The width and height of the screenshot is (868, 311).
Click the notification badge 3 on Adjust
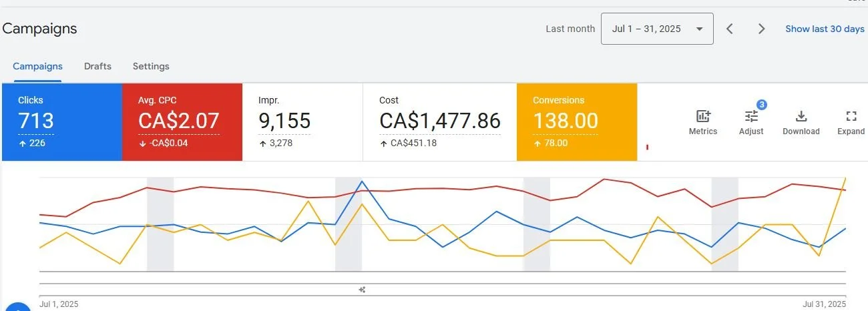761,105
